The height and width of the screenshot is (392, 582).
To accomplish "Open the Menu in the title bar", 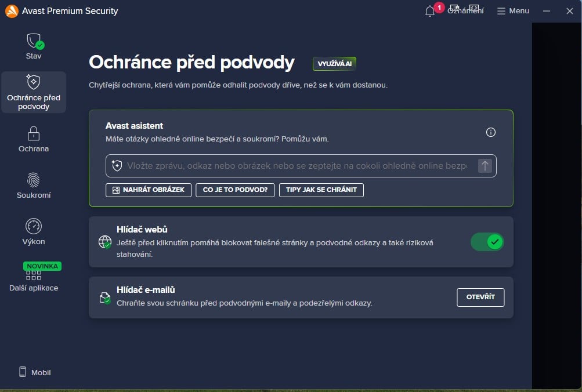I will click(512, 10).
